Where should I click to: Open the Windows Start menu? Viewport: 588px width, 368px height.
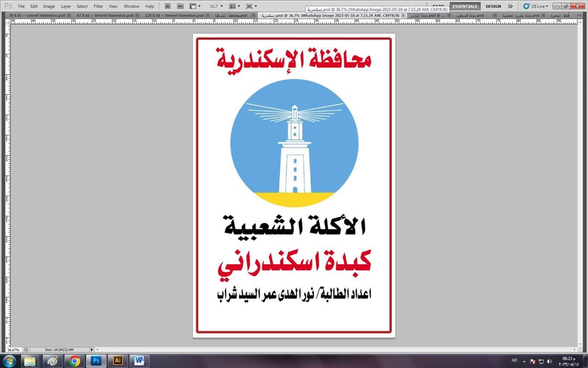click(x=9, y=361)
